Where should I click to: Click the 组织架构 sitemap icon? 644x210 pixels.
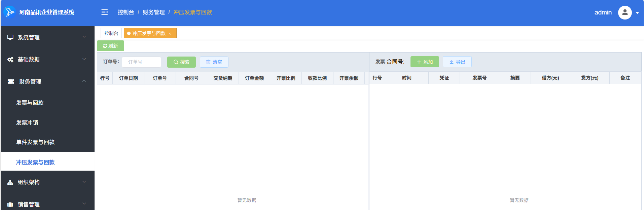coord(10,182)
